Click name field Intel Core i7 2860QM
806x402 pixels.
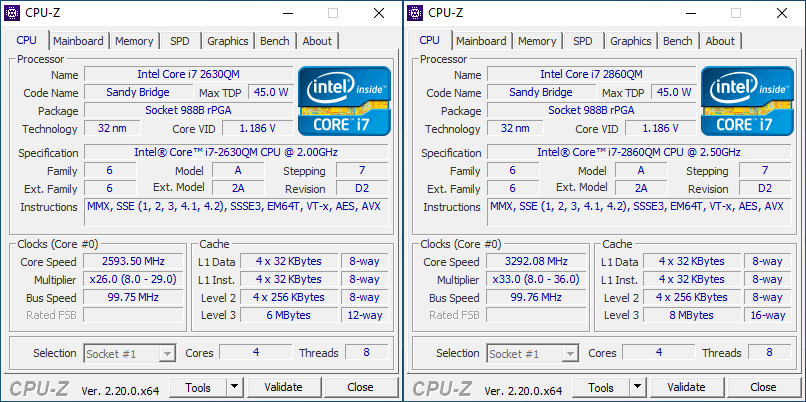(592, 74)
